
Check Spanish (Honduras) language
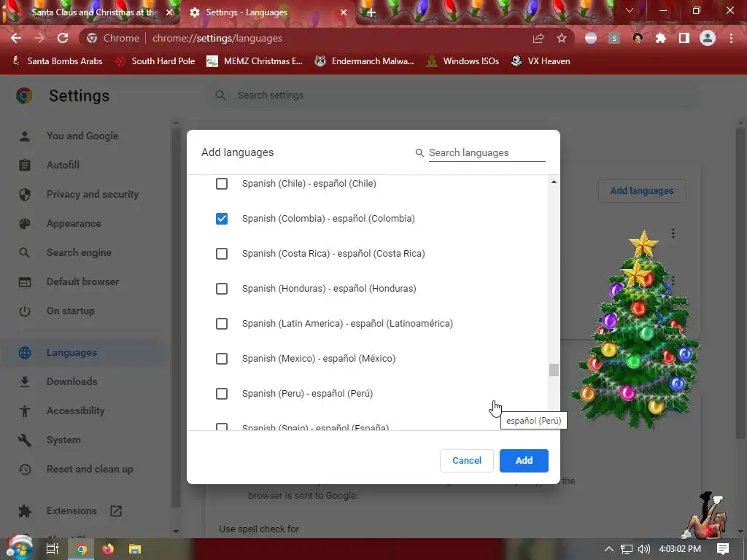(222, 289)
